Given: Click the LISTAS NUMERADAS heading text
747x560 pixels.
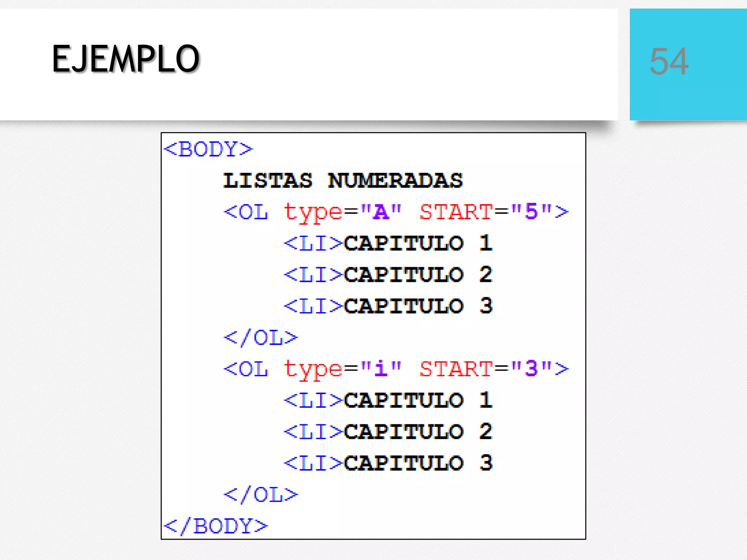Looking at the screenshot, I should (x=343, y=180).
